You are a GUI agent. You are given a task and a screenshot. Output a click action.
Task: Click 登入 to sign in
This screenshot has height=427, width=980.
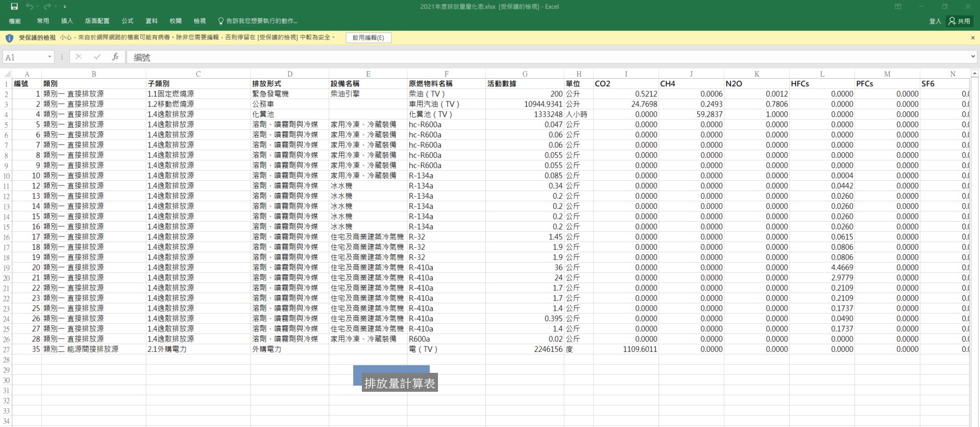click(x=935, y=21)
